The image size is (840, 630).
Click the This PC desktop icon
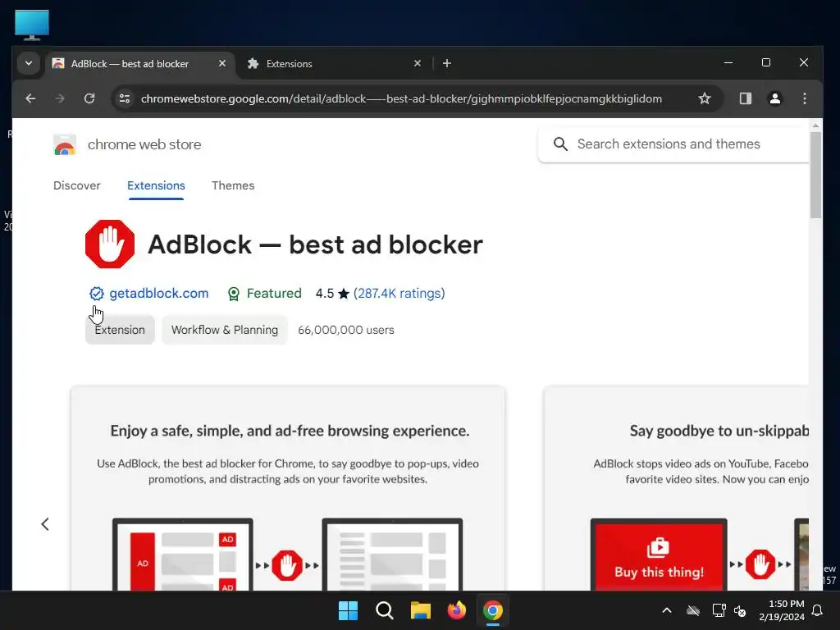point(32,25)
